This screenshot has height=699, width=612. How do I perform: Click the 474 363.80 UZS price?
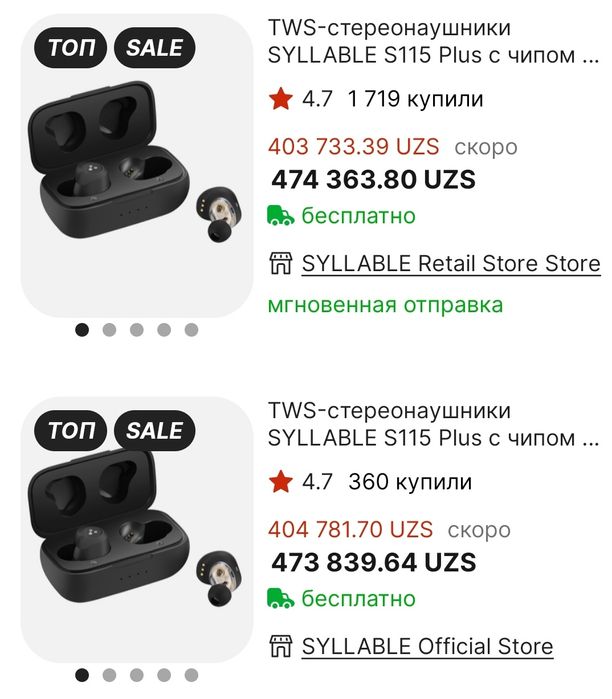tap(373, 181)
